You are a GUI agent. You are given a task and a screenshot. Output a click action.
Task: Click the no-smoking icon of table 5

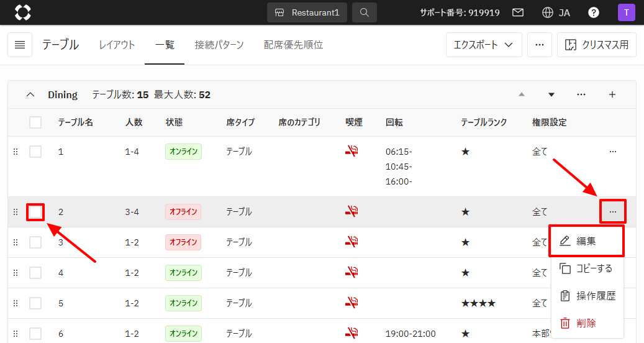point(351,303)
